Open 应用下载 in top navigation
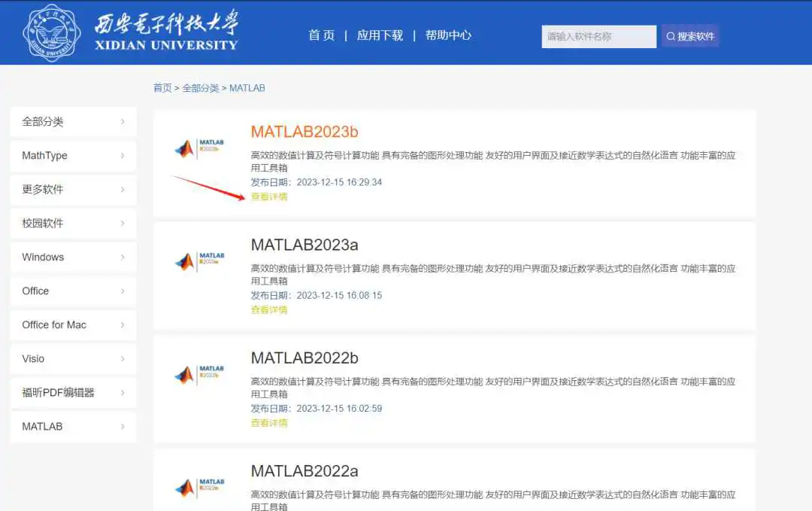The width and height of the screenshot is (812, 511). [380, 35]
